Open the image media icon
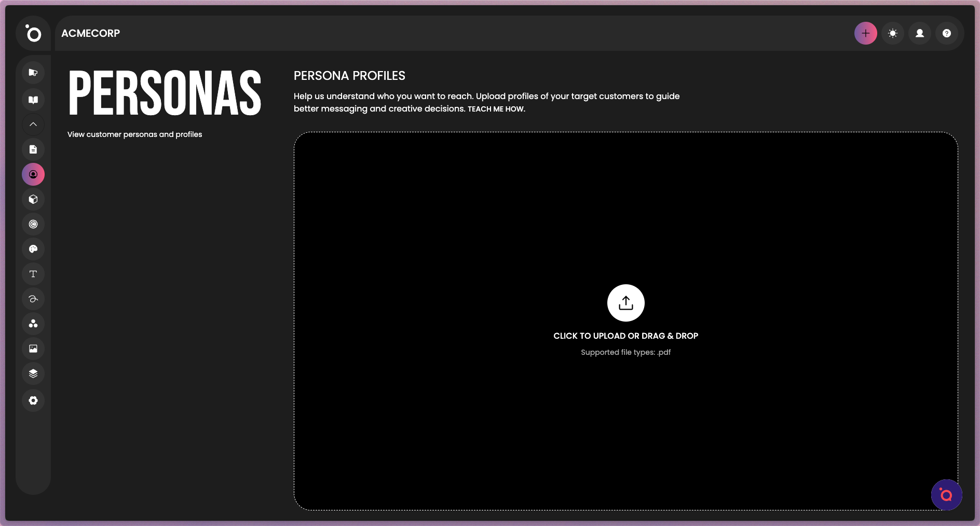Viewport: 980px width, 526px height. click(x=33, y=349)
